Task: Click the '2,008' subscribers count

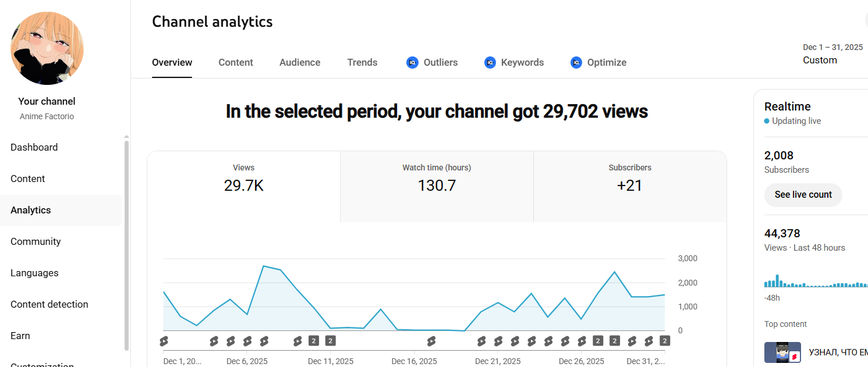Action: tap(779, 155)
